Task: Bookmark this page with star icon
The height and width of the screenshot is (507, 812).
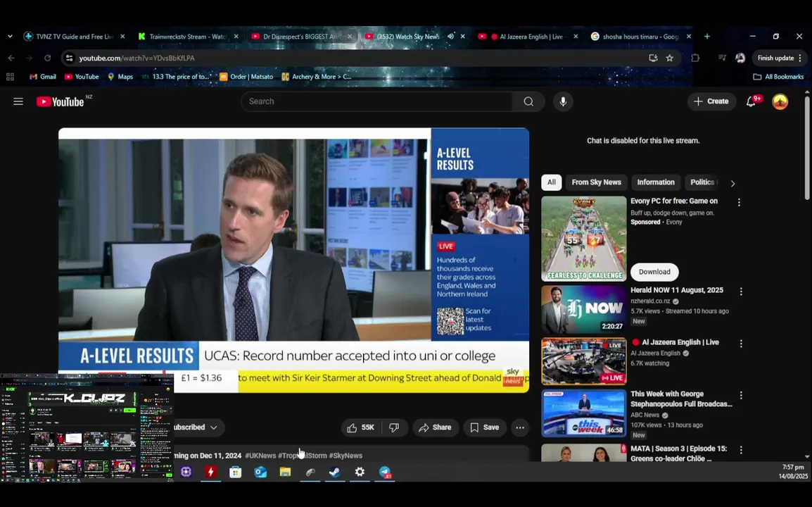Action: pos(670,58)
